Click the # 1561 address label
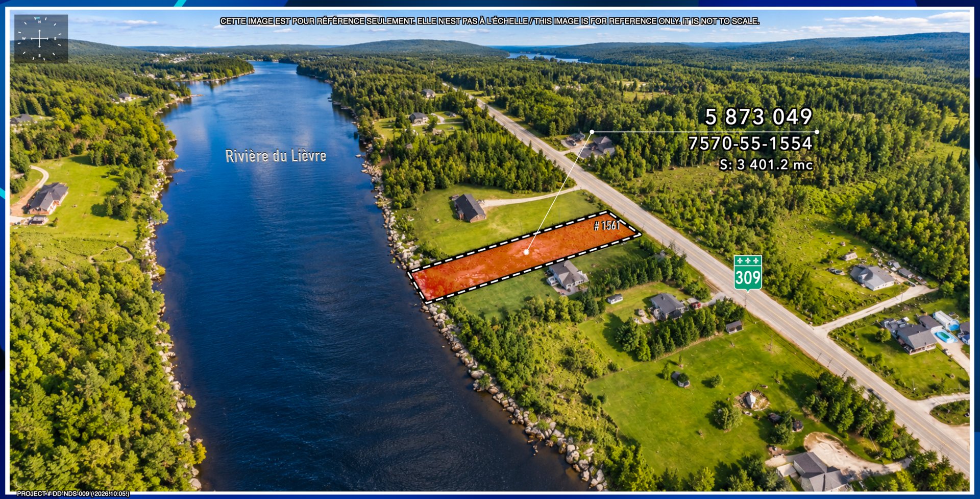Screen dimensions: 980x499 coord(607,226)
